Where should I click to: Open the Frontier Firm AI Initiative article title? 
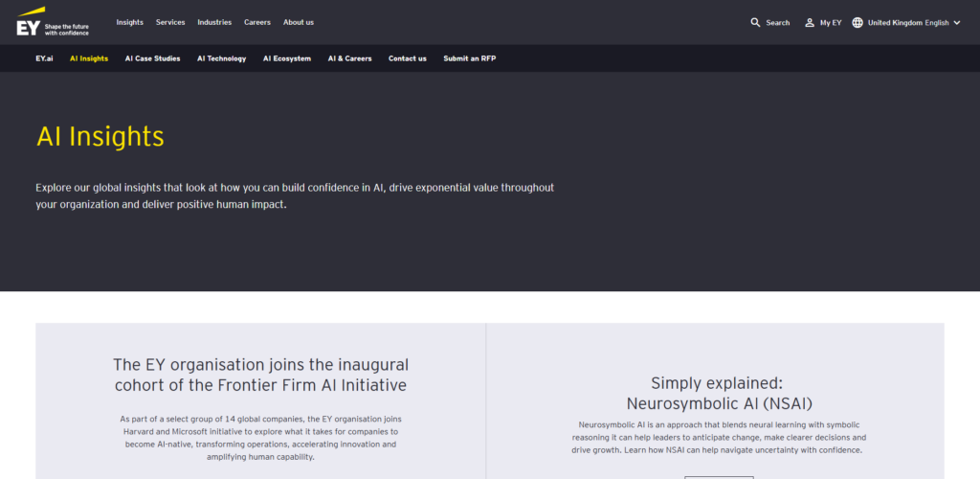click(x=260, y=375)
